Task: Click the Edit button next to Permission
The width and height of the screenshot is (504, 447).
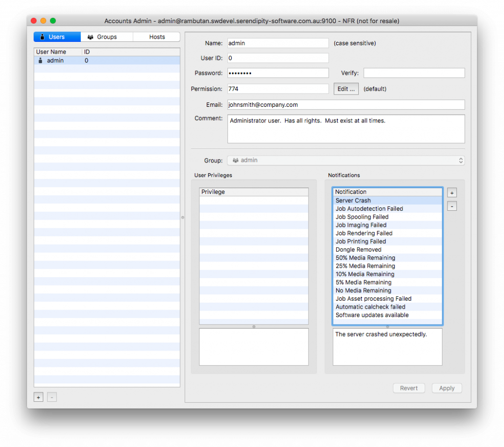Action: pyautogui.click(x=346, y=89)
